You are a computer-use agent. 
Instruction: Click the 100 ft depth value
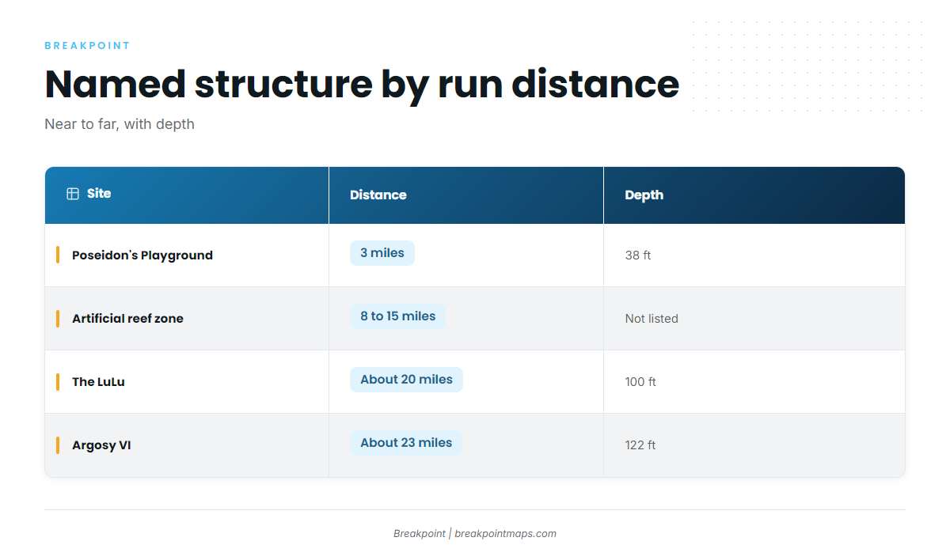[x=640, y=382]
